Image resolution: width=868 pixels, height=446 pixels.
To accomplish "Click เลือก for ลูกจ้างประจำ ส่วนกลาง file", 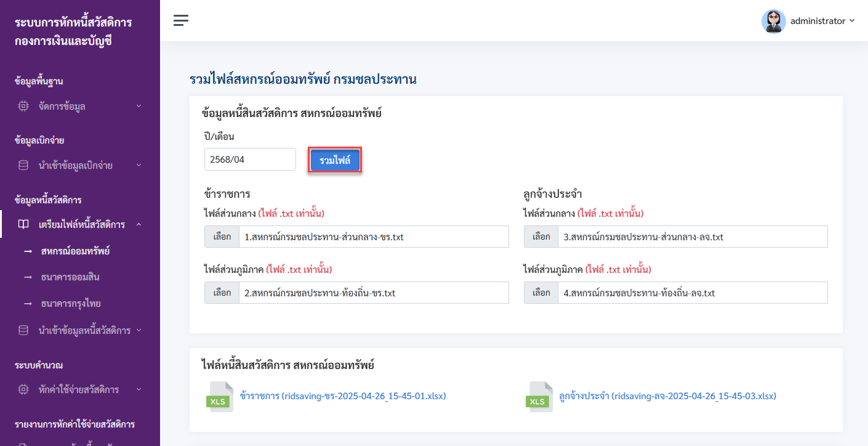I will pos(541,237).
